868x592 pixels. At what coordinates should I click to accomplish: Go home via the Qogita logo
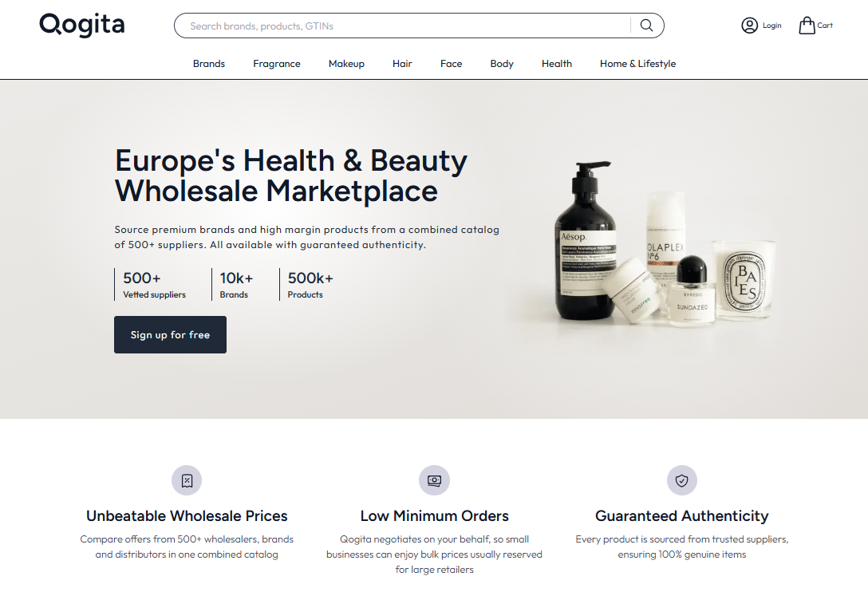pos(82,25)
